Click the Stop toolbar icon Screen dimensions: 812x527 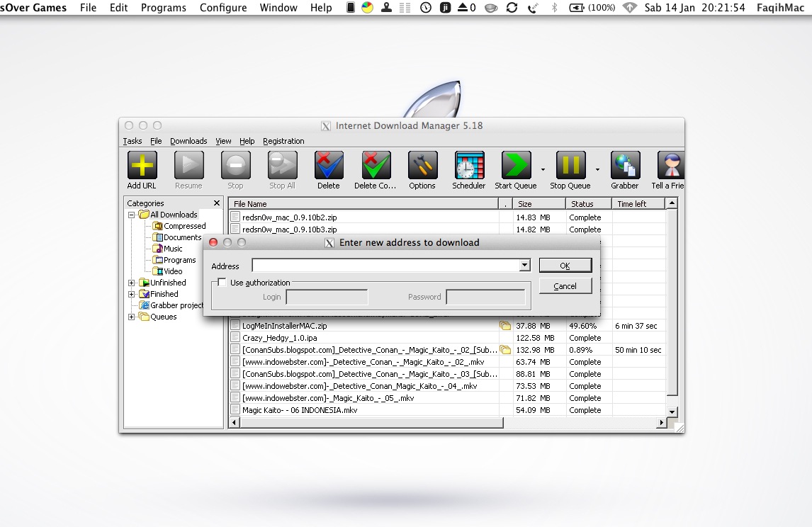tap(236, 166)
